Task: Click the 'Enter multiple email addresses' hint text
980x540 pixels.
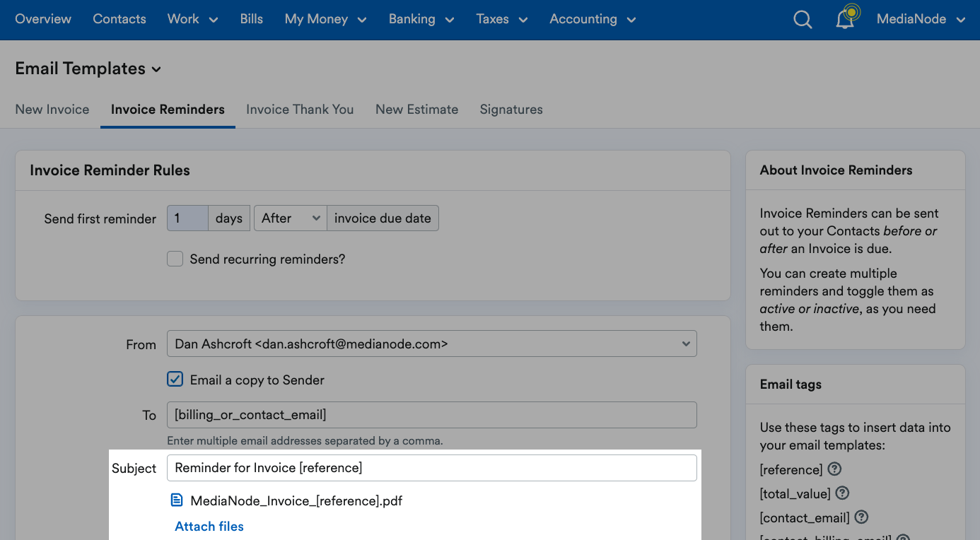Action: pyautogui.click(x=305, y=441)
